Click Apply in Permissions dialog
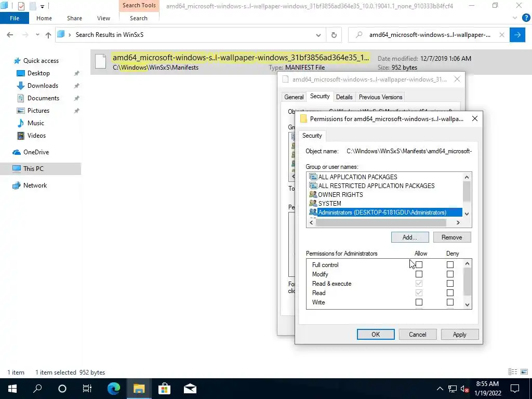Viewport: 532px width, 399px height. point(459,334)
